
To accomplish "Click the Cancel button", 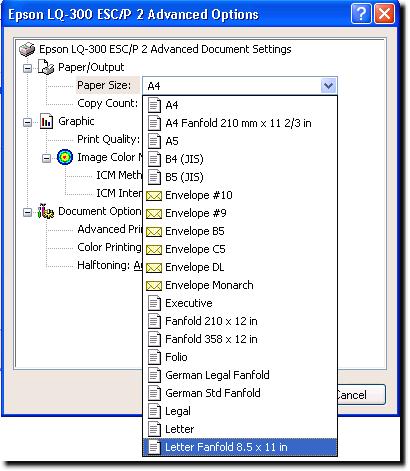I will pyautogui.click(x=361, y=395).
